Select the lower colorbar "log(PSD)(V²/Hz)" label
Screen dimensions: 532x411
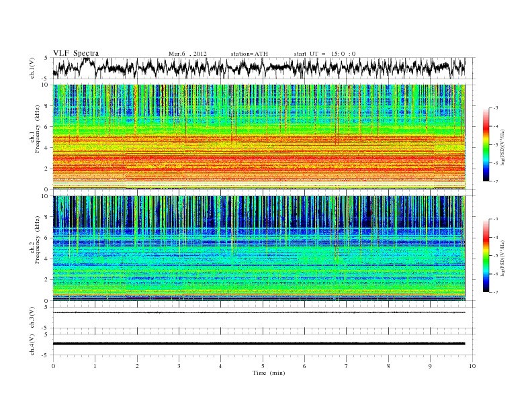(503, 258)
